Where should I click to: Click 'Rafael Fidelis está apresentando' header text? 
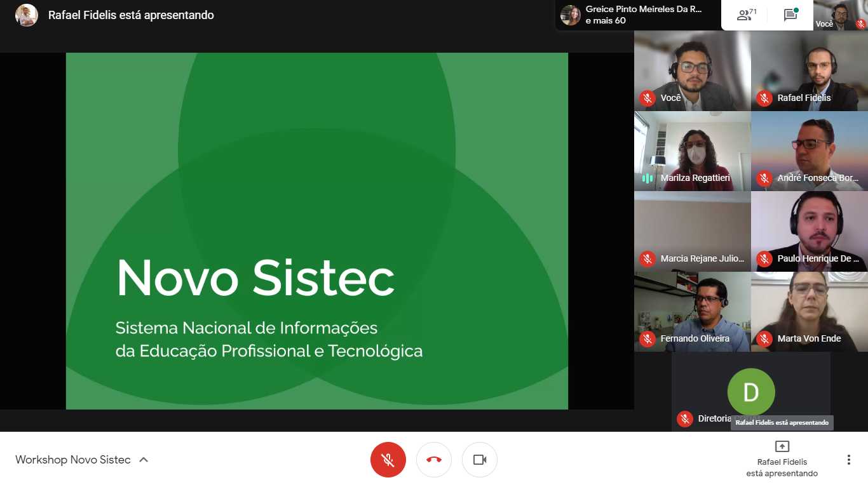click(131, 15)
